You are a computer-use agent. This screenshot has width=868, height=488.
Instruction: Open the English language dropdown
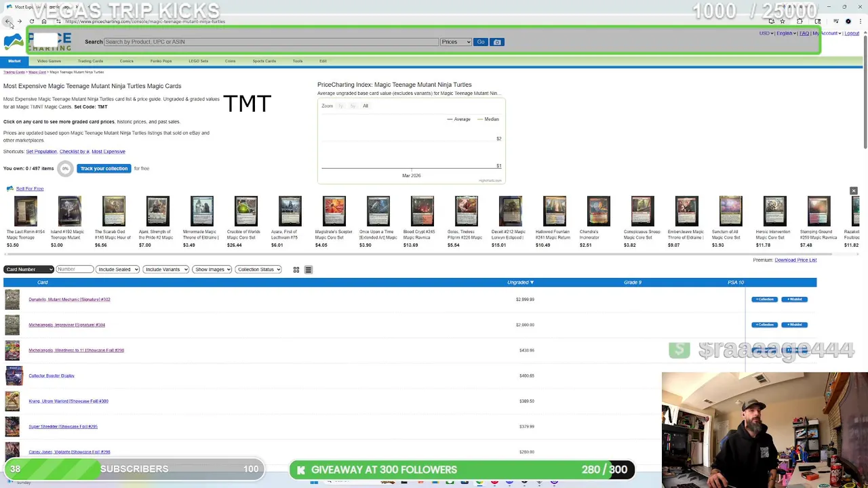[786, 33]
